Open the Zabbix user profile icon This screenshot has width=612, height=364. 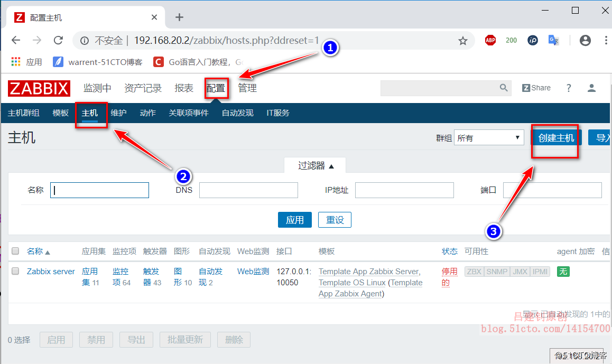pos(591,88)
